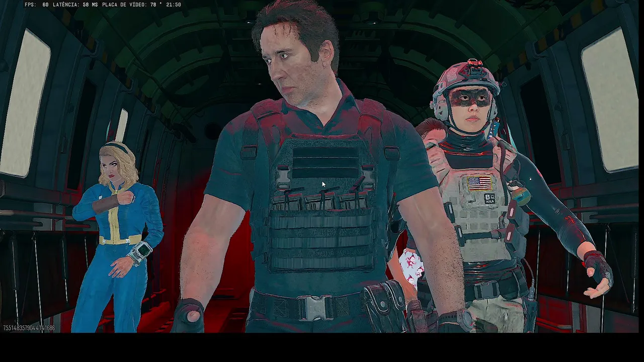Click the 21:50 clock in the overlay
The height and width of the screenshot is (362, 644).
pos(174,5)
